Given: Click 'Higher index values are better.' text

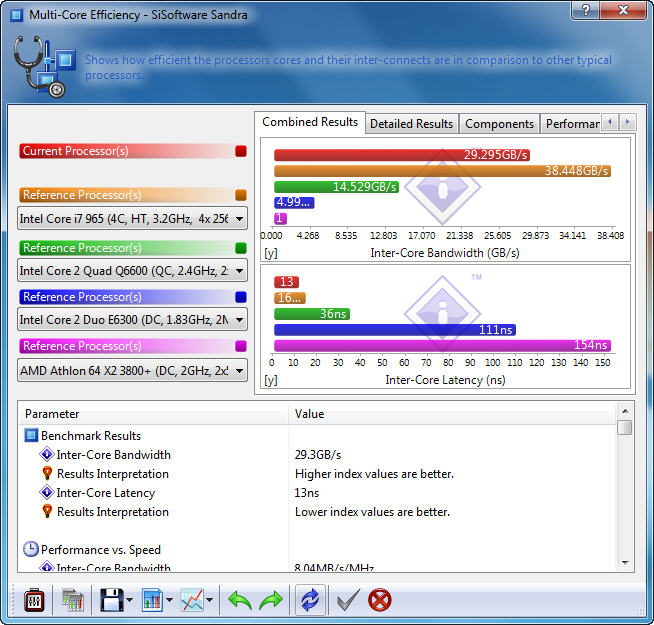Looking at the screenshot, I should [x=374, y=474].
